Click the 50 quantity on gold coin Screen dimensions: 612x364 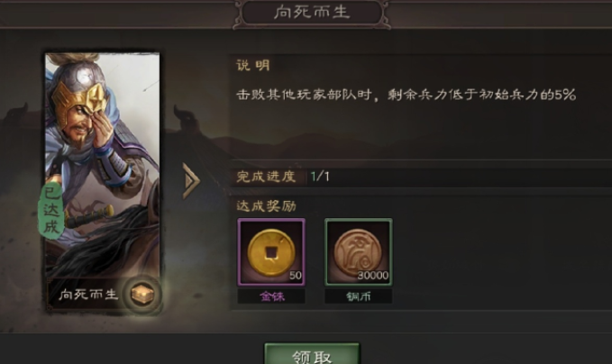click(296, 276)
